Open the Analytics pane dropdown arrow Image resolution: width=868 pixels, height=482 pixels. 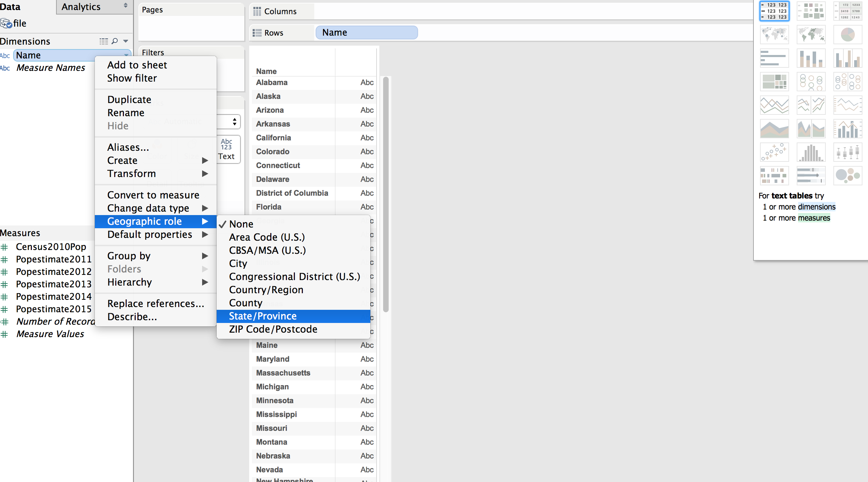[126, 6]
